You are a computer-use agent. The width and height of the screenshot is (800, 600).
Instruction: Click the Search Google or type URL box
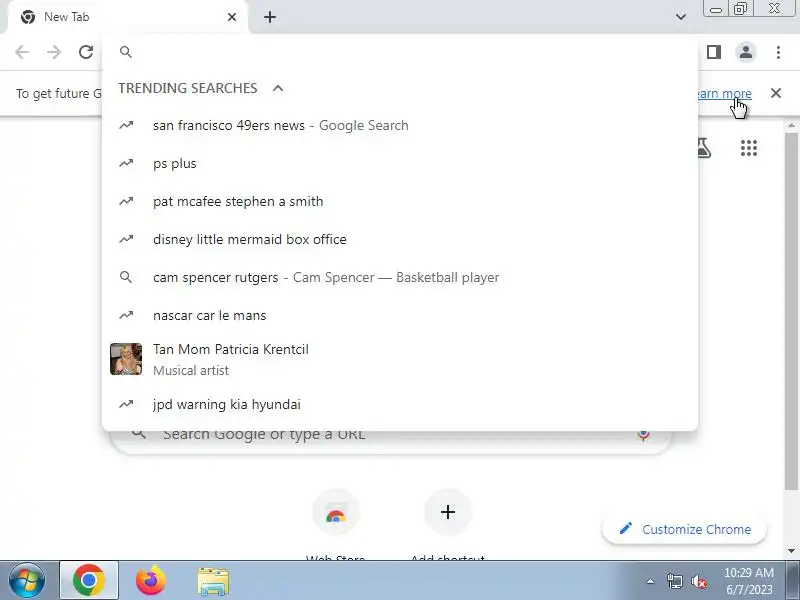(390, 441)
